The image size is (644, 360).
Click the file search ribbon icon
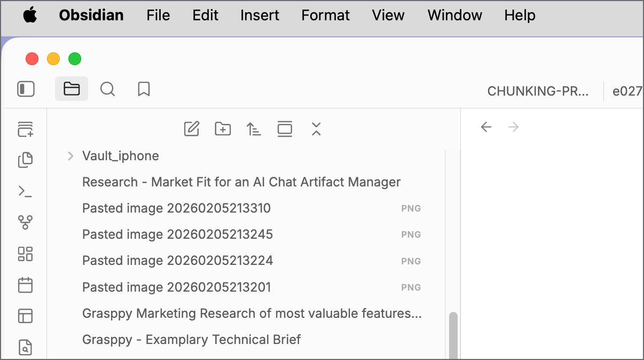click(x=26, y=347)
